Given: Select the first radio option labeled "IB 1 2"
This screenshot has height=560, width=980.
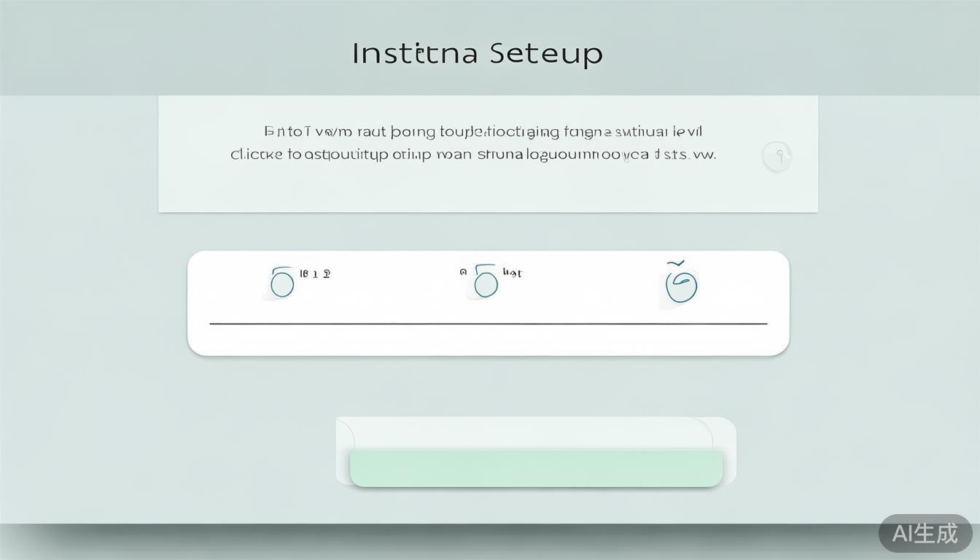Looking at the screenshot, I should point(282,284).
